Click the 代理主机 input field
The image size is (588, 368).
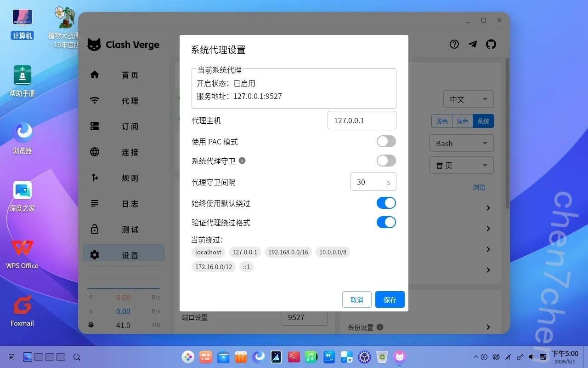click(362, 120)
